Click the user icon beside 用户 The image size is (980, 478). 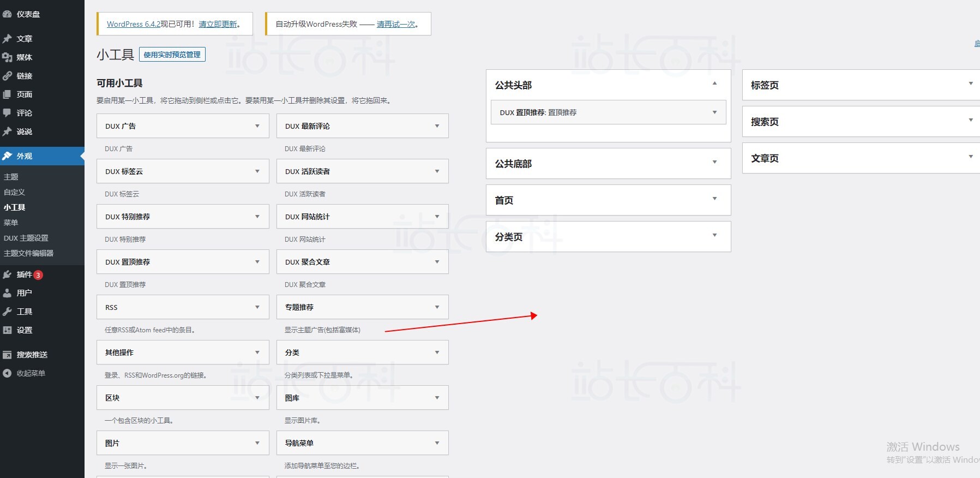click(7, 293)
